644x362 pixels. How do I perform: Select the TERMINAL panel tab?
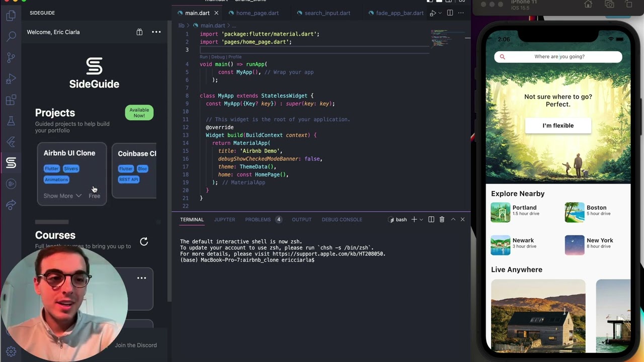coord(192,220)
